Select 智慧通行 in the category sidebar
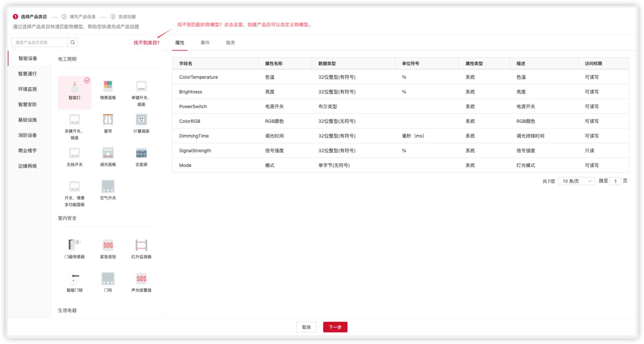Screen dimensions: 644x344 click(x=27, y=74)
